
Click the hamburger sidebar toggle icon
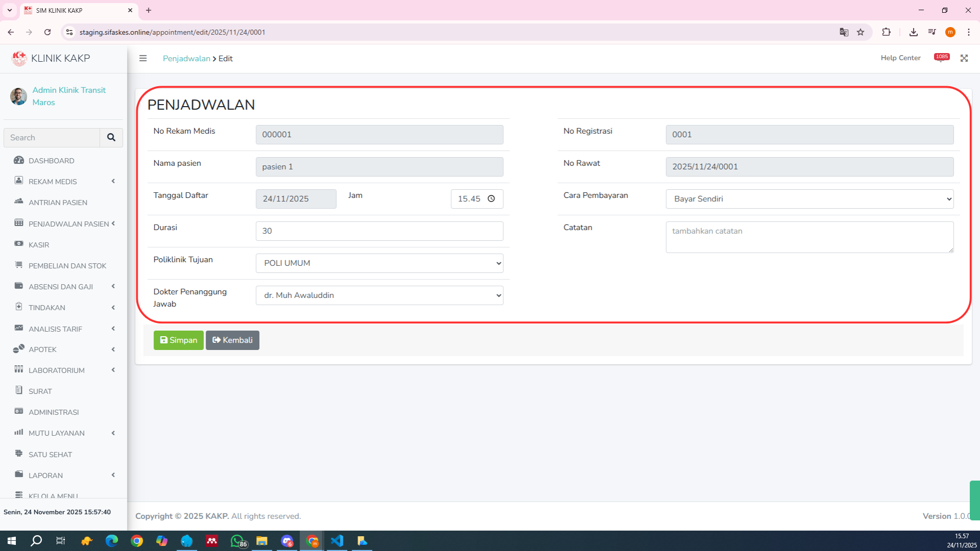pyautogui.click(x=143, y=58)
